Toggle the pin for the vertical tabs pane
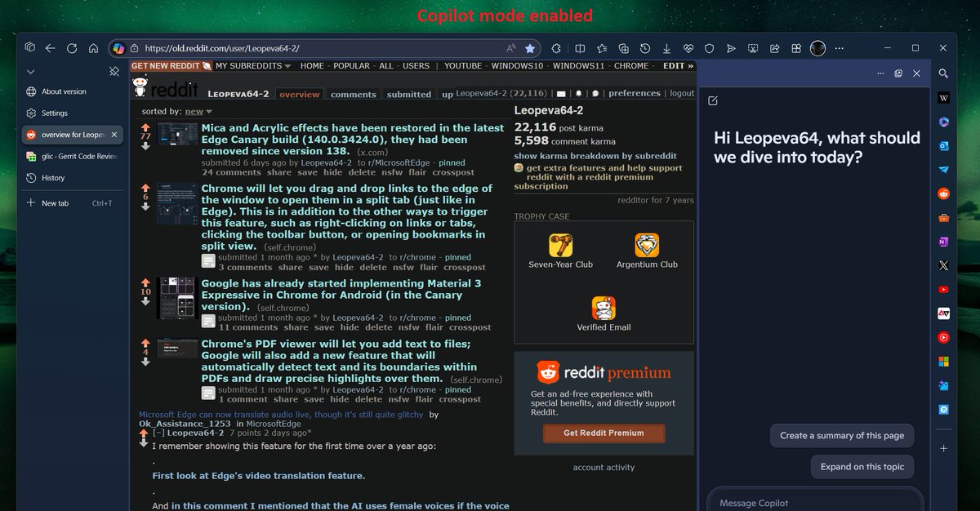The height and width of the screenshot is (511, 980). pyautogui.click(x=114, y=72)
